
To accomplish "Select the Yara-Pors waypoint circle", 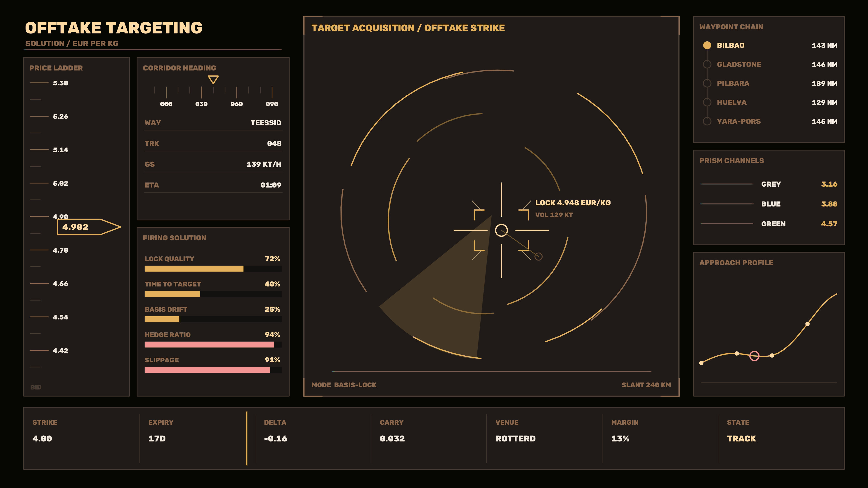I will coord(707,121).
